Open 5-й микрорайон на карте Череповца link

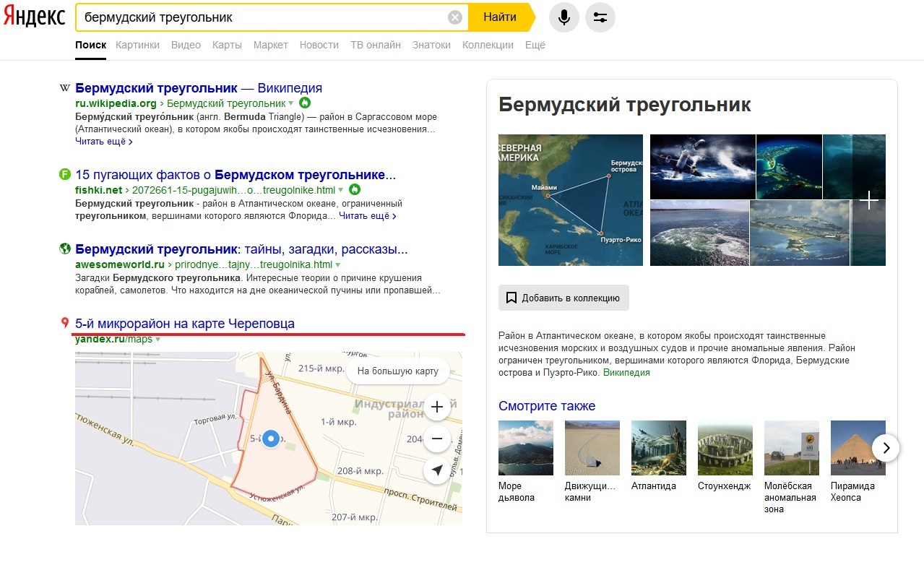[185, 324]
